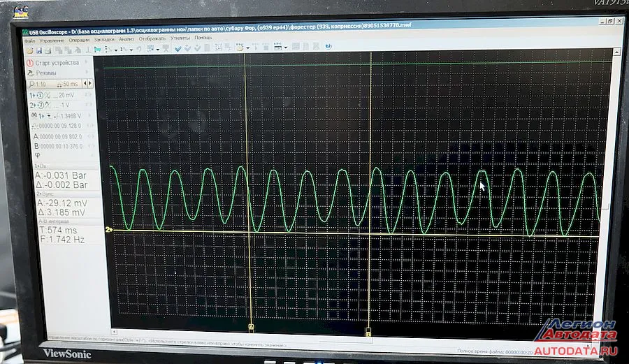Open the Закладки menu

104,40
